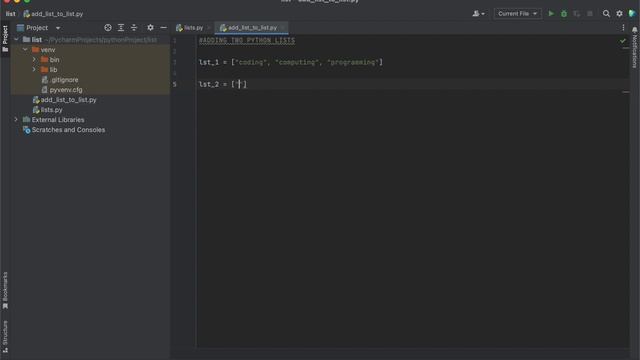Click Collapse All in the Project panel
Image resolution: width=640 pixels, height=360 pixels.
pos(134,28)
